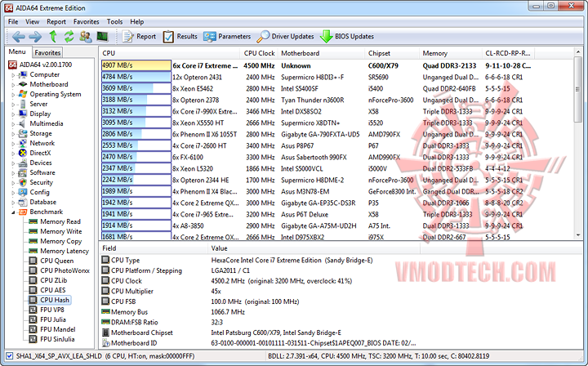Expand the Storage tree node
588x366 pixels.
point(13,133)
